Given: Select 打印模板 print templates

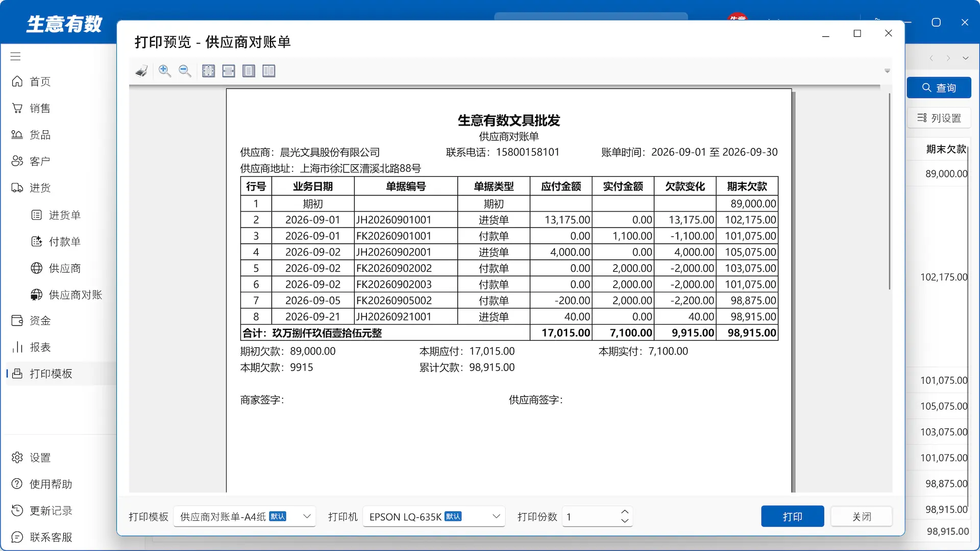Looking at the screenshot, I should tap(58, 374).
